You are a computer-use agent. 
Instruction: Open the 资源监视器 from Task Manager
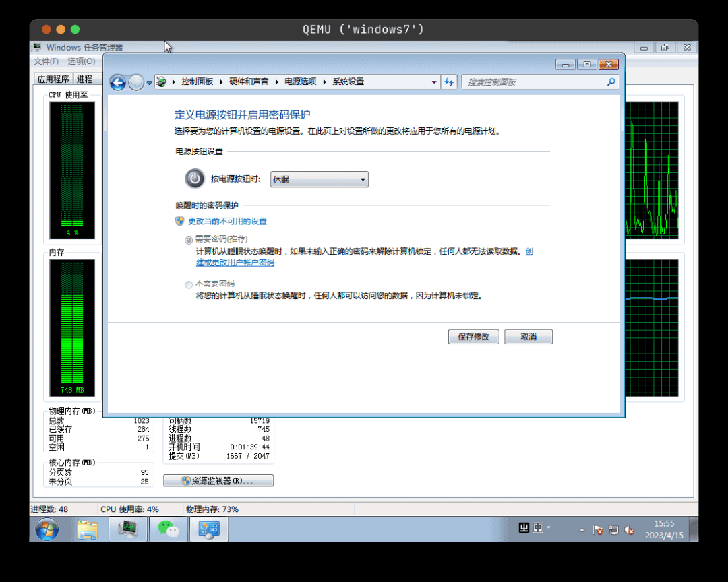[218, 480]
